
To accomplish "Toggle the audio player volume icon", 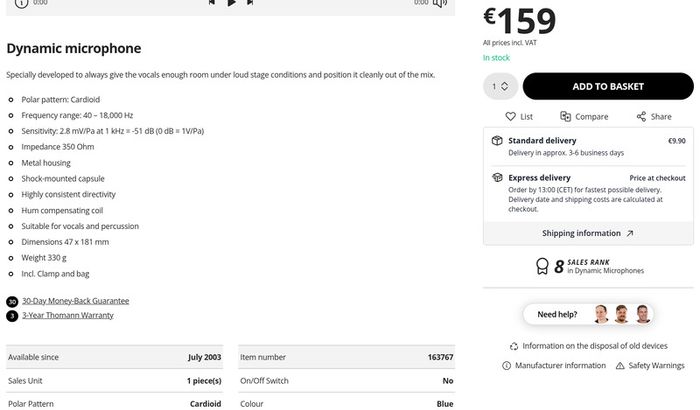I will (x=440, y=3).
